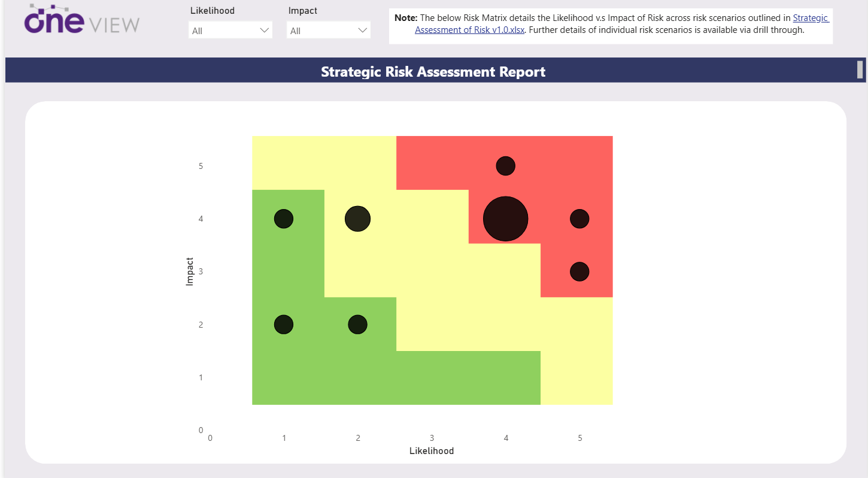Click the Likelihood x-axis title
The height and width of the screenshot is (478, 868).
432,450
